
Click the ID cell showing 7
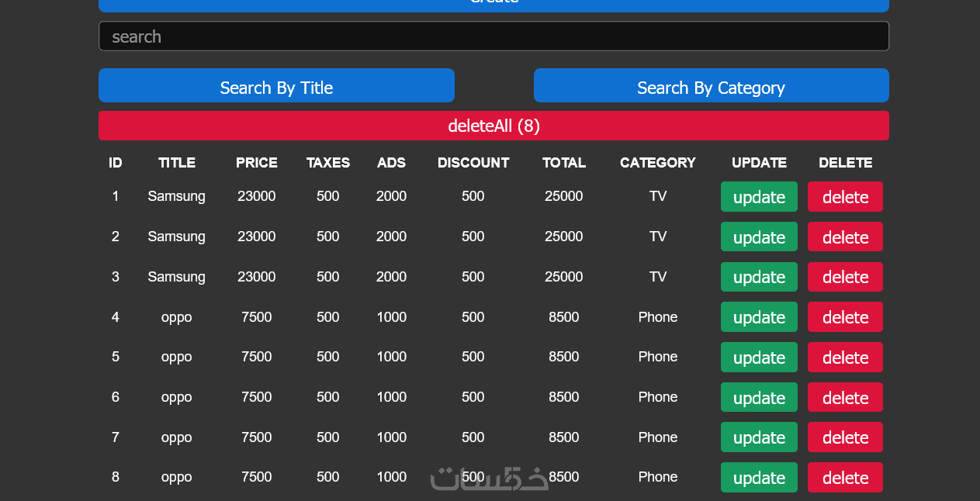click(x=116, y=437)
